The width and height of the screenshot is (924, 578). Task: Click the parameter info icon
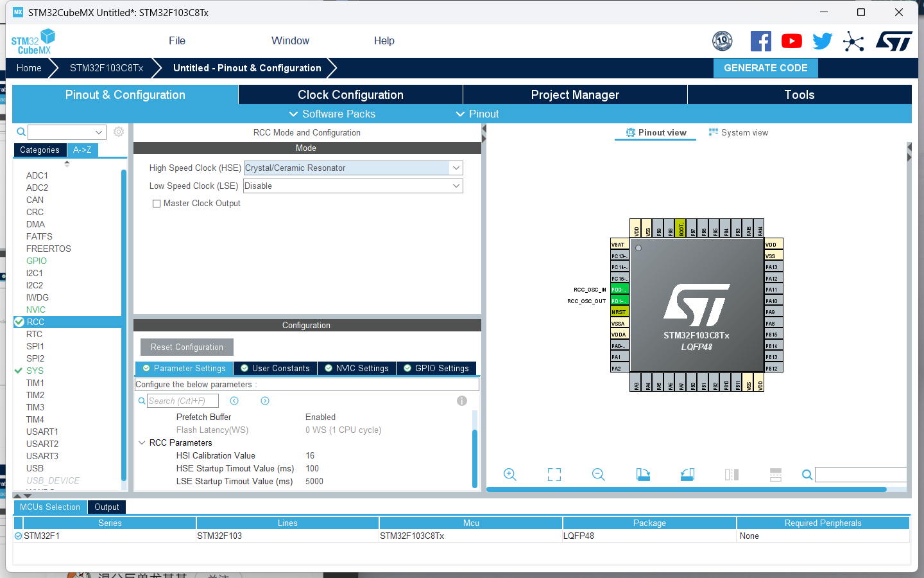pyautogui.click(x=462, y=401)
